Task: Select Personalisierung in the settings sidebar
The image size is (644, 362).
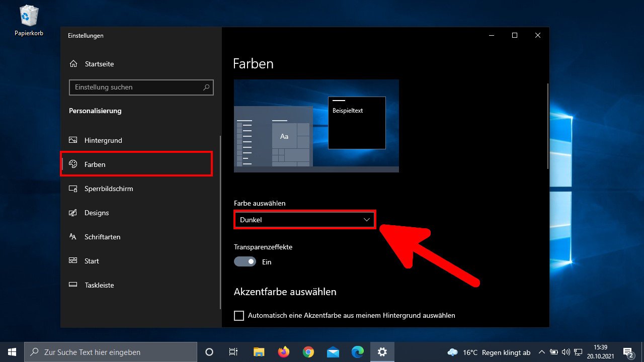Action: 95,111
